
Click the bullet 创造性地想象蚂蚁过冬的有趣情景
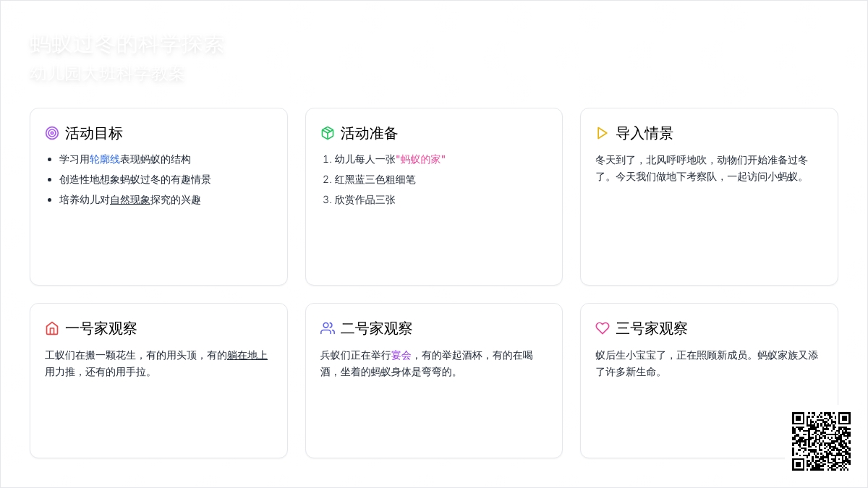(135, 179)
